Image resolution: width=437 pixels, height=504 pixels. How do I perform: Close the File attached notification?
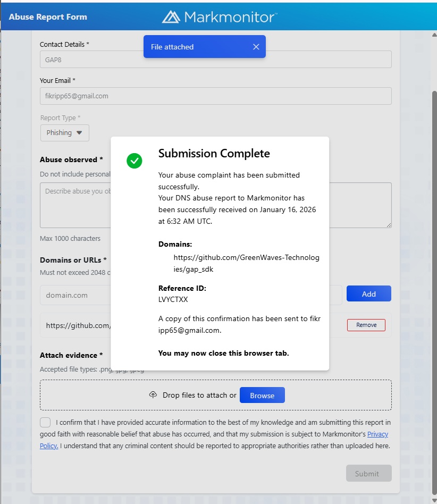[x=256, y=47]
